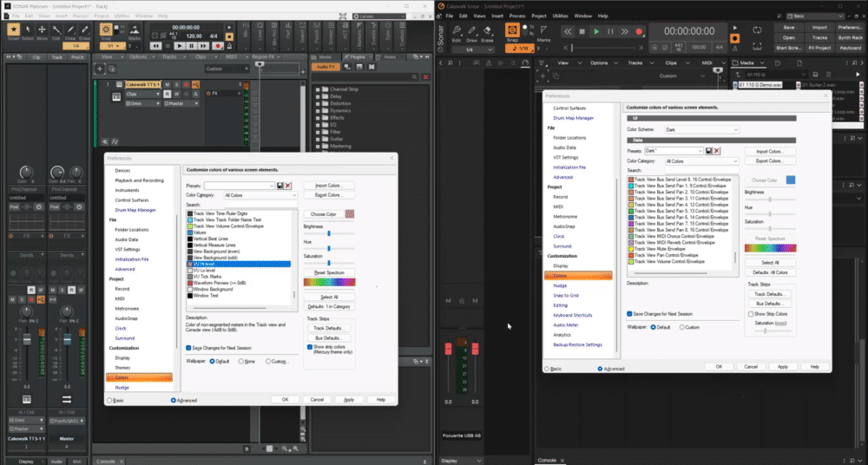Open the Basic workspace dropdown in Cakewalk Sonar

pyautogui.click(x=817, y=16)
